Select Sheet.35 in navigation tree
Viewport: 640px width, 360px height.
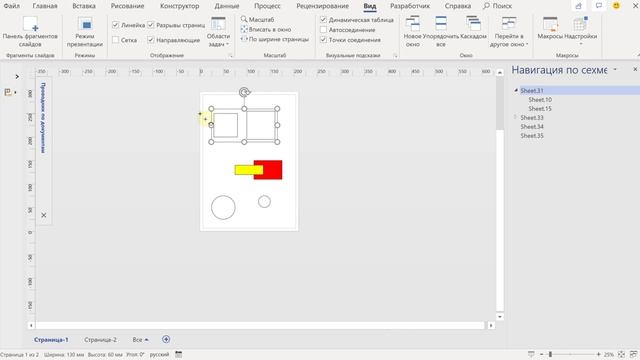pos(532,136)
